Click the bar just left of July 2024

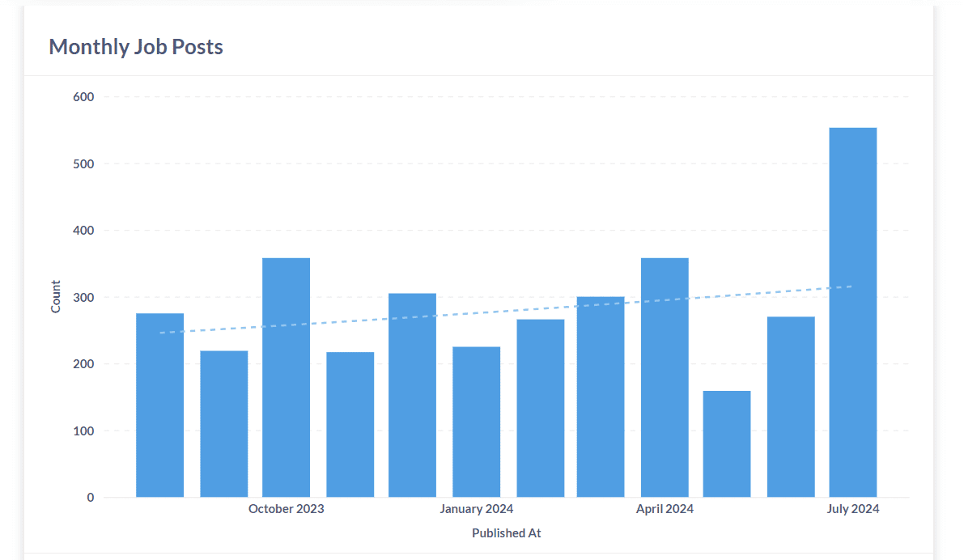click(x=790, y=405)
